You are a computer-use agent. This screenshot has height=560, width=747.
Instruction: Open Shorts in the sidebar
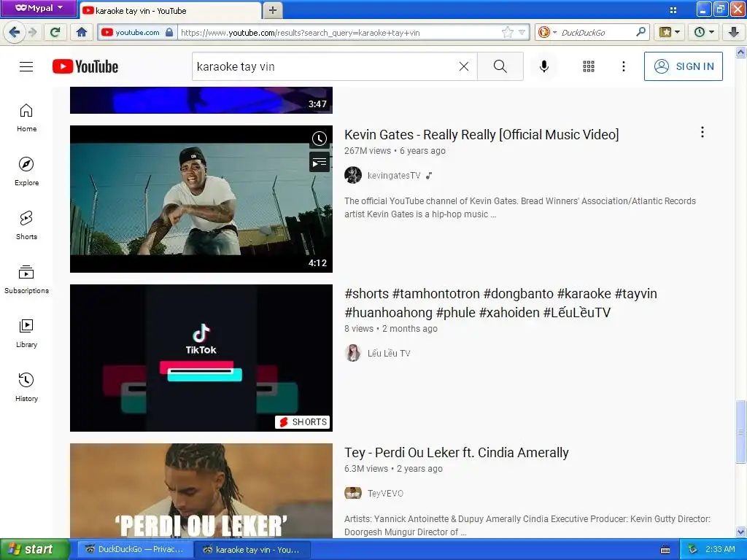(26, 225)
